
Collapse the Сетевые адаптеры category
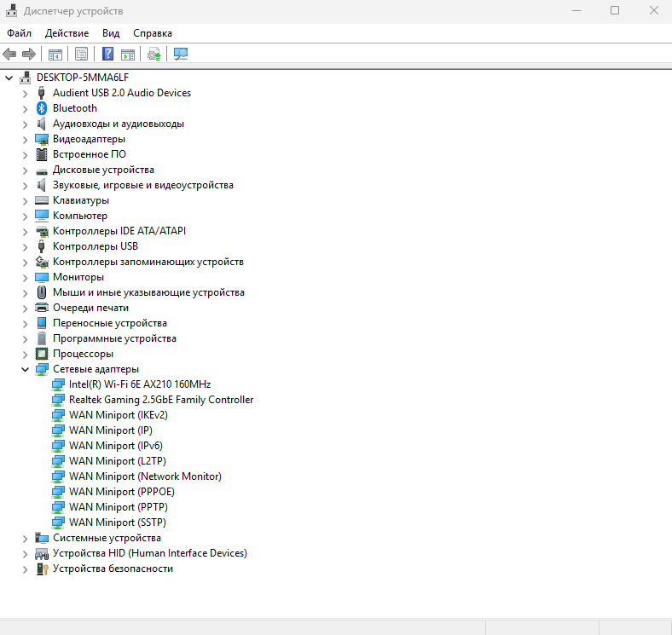tap(26, 369)
